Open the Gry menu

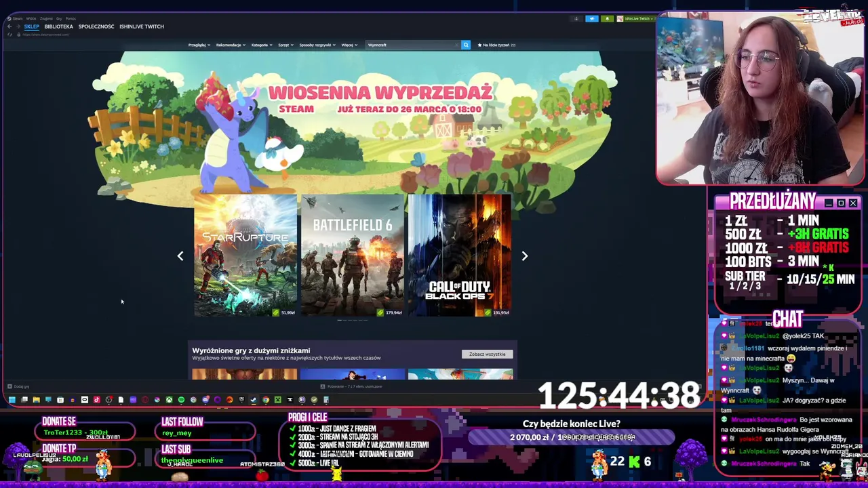coord(59,19)
